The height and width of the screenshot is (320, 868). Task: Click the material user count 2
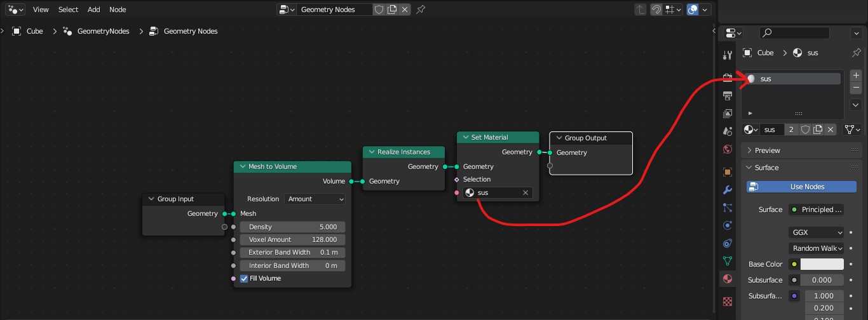tap(791, 130)
